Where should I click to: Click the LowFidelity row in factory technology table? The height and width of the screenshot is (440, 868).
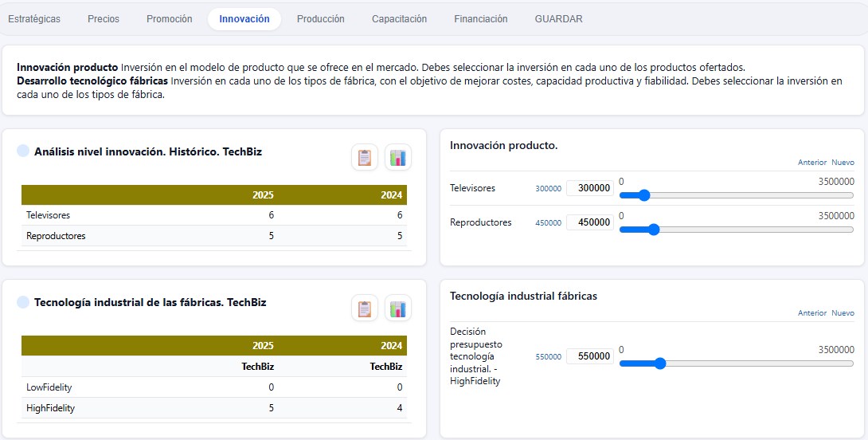point(214,387)
